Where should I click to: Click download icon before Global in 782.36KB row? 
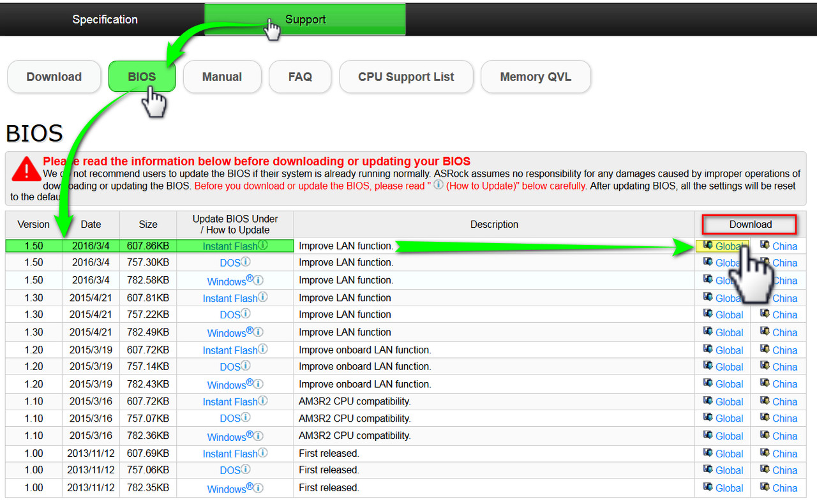pyautogui.click(x=708, y=435)
